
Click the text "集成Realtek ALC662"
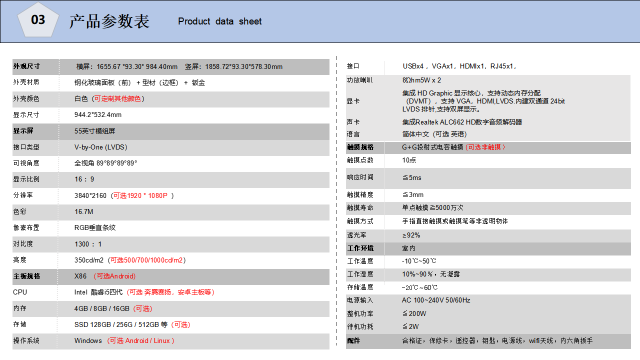[x=434, y=122]
